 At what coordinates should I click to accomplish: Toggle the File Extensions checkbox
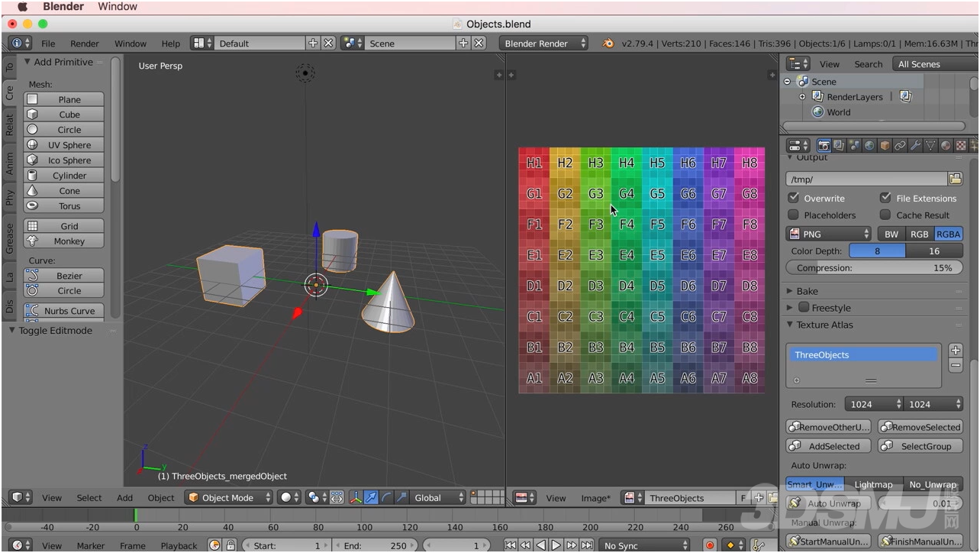click(x=885, y=198)
